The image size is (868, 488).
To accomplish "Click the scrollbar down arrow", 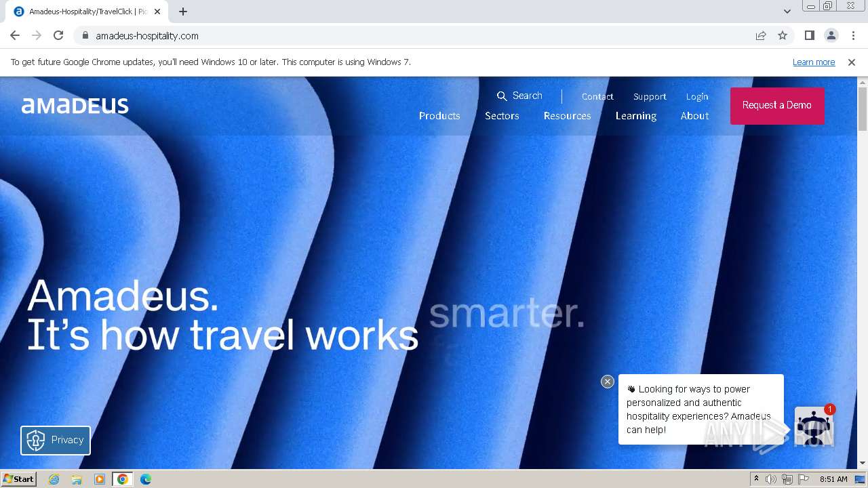I will [863, 463].
